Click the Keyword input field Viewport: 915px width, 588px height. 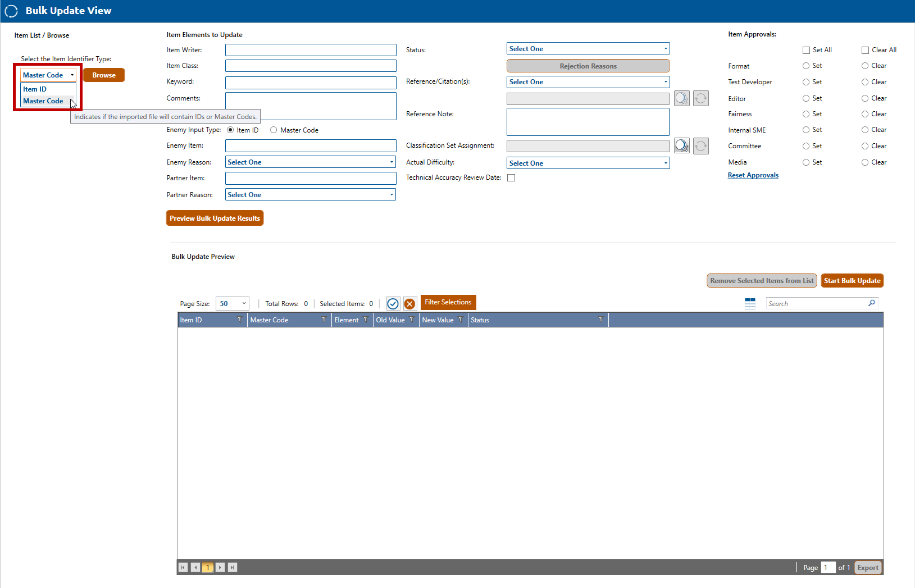tap(311, 83)
